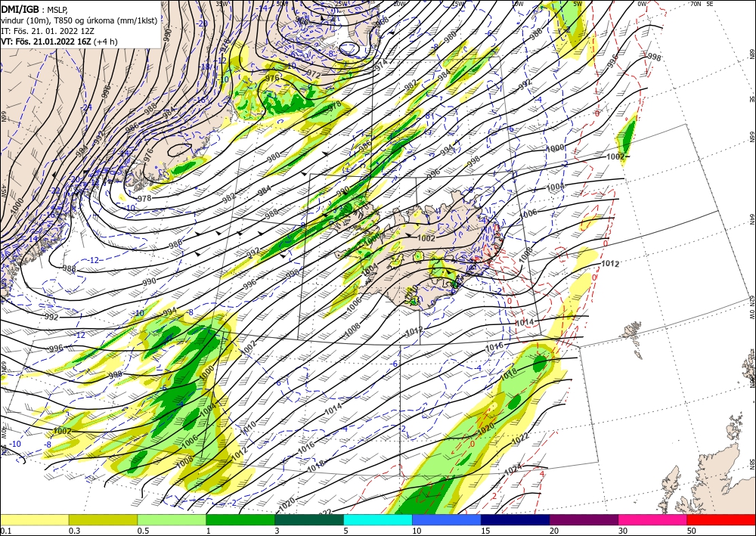Click the red 50+ legend swatch
The image size is (756, 536).
click(x=721, y=519)
